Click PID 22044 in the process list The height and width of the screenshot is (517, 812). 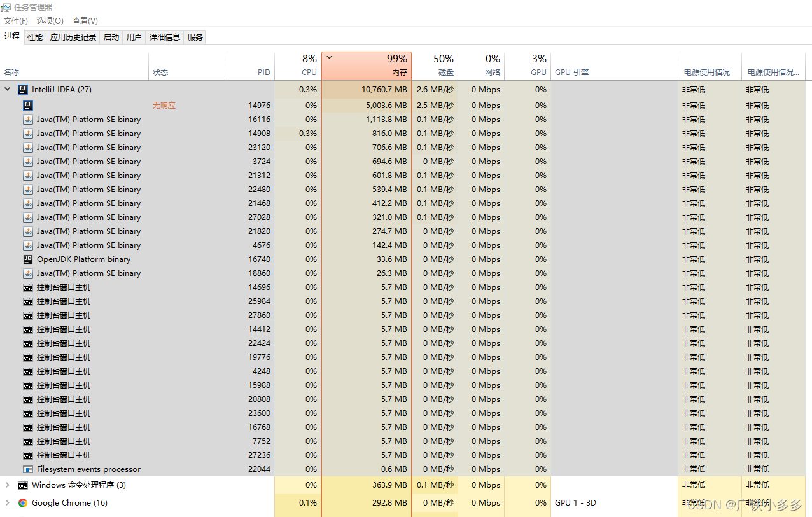tap(260, 469)
